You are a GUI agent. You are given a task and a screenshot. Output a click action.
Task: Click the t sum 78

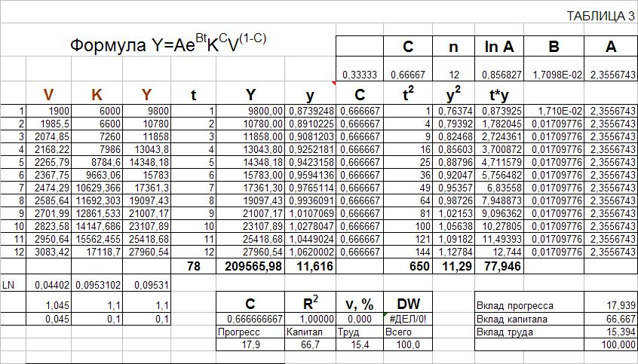[193, 266]
